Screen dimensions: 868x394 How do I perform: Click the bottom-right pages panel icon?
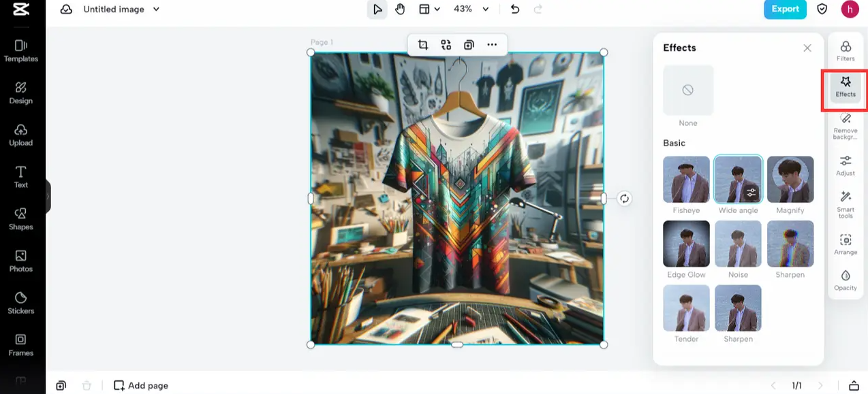854,386
